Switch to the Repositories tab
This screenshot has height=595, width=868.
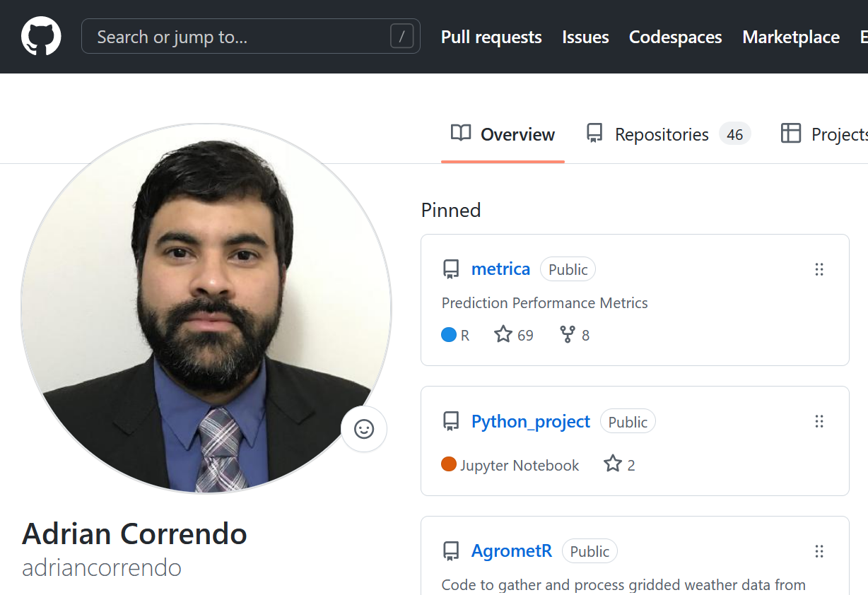click(x=668, y=134)
